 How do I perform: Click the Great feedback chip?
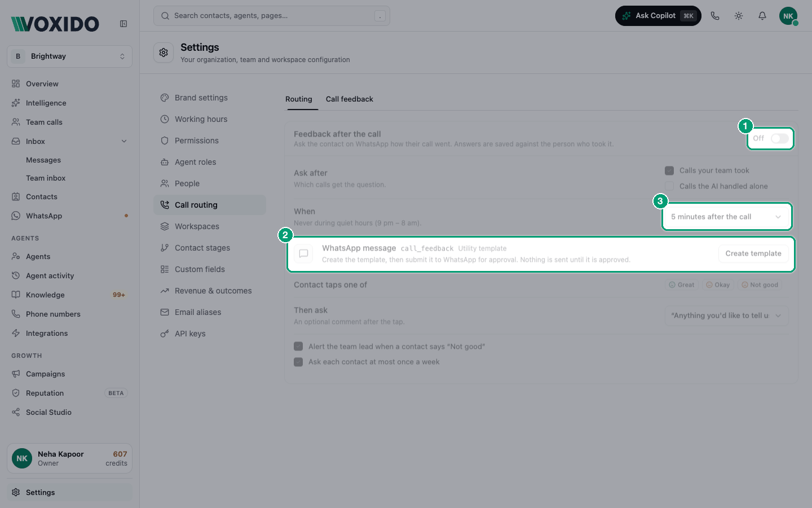(681, 285)
